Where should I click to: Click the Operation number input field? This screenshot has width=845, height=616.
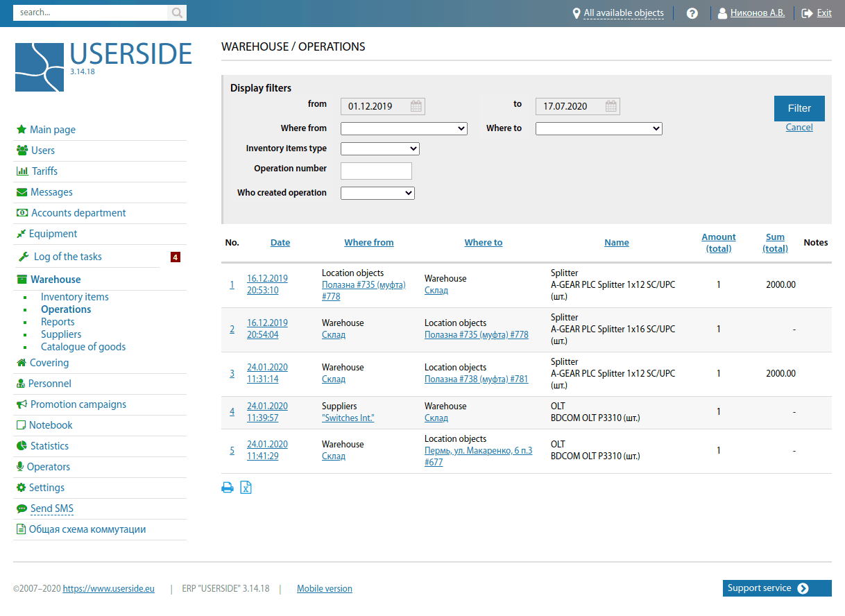click(x=376, y=171)
